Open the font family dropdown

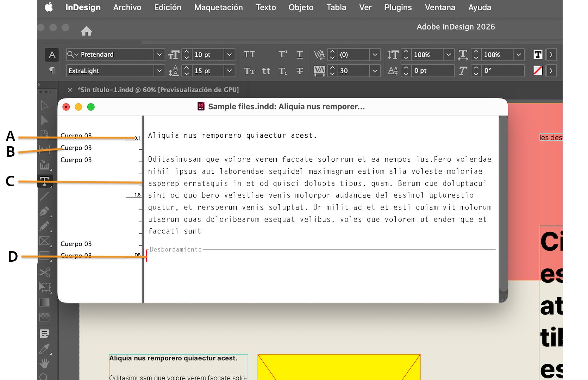tap(159, 55)
